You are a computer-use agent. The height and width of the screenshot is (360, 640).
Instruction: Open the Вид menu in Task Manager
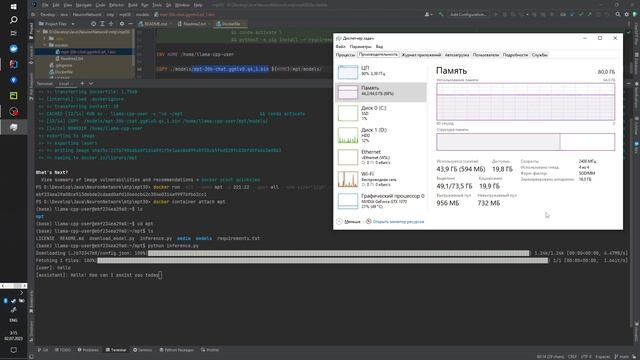[379, 47]
